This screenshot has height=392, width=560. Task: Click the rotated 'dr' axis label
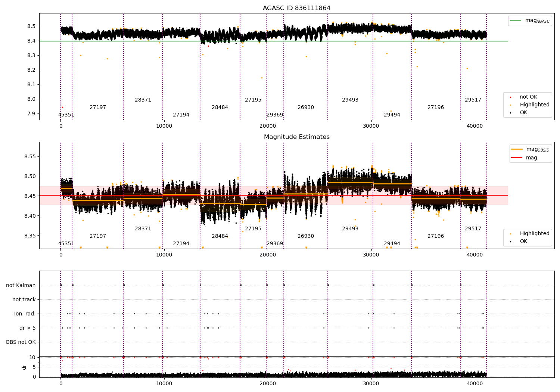[x=24, y=367]
